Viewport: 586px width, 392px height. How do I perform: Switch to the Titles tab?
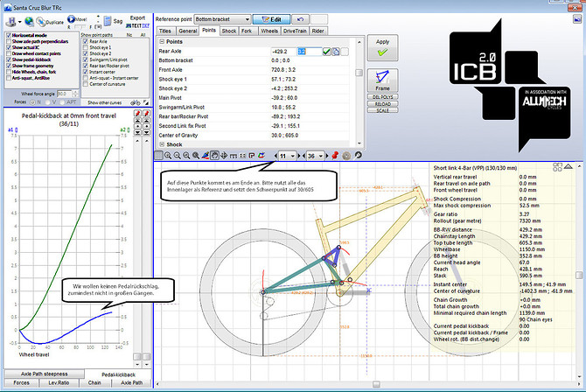165,31
